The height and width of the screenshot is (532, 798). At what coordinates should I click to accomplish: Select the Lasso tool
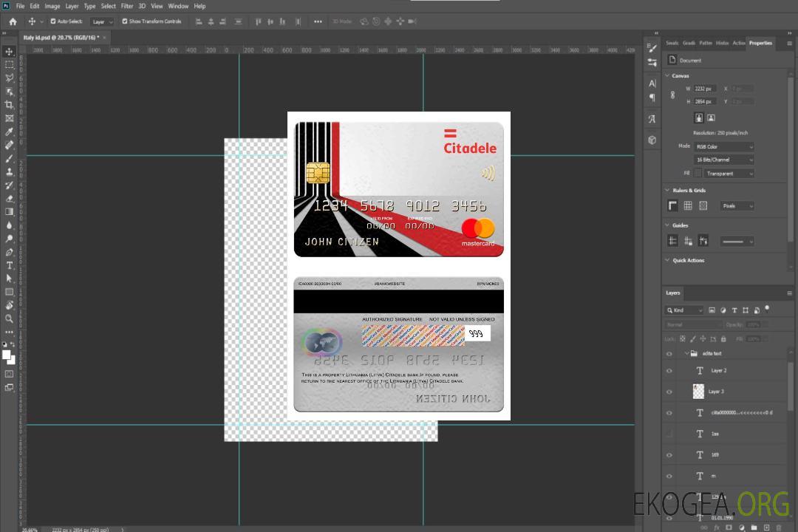click(x=9, y=78)
